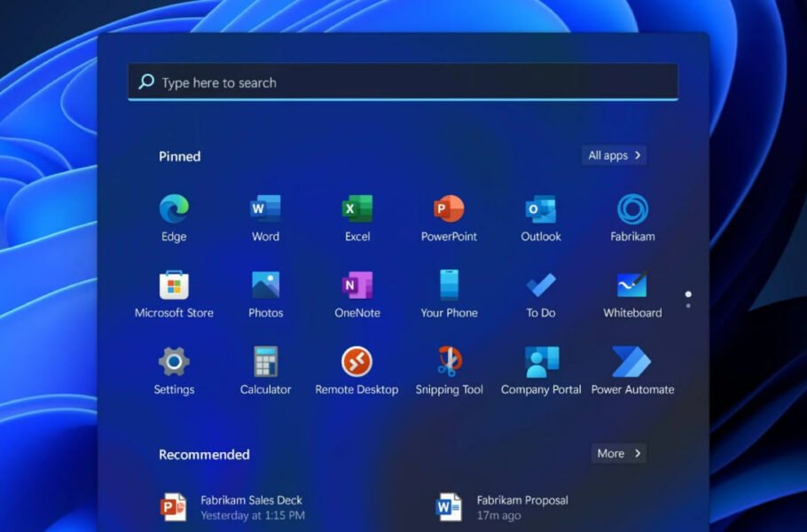Screen dimensions: 807x532
Task: Start PowerPoint from pinned apps
Action: tap(449, 217)
